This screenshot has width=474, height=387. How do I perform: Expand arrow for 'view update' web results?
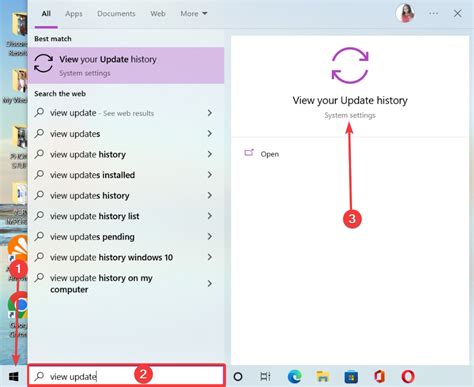coord(210,113)
